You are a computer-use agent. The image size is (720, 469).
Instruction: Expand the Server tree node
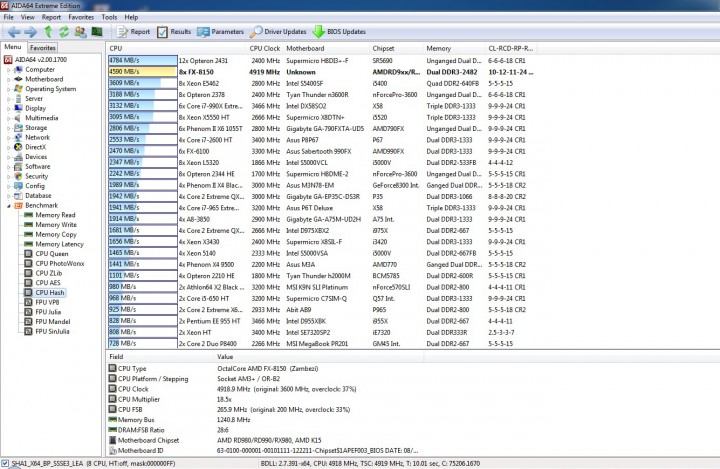[x=8, y=99]
